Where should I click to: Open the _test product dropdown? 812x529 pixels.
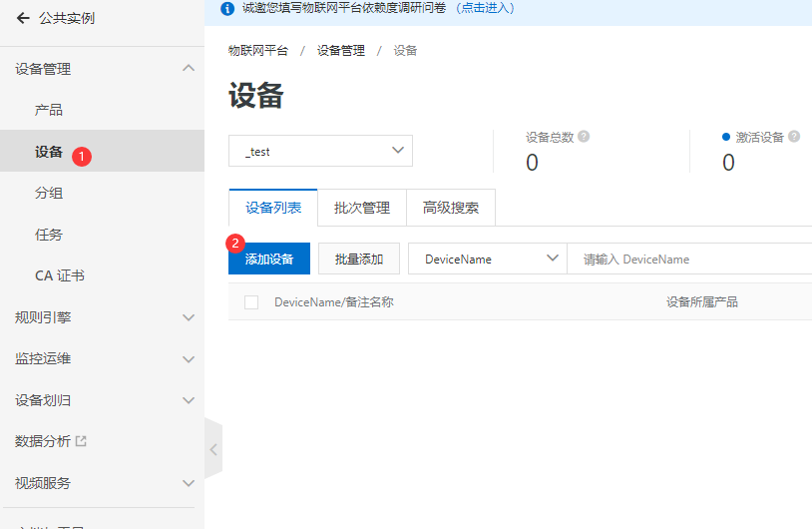[320, 151]
